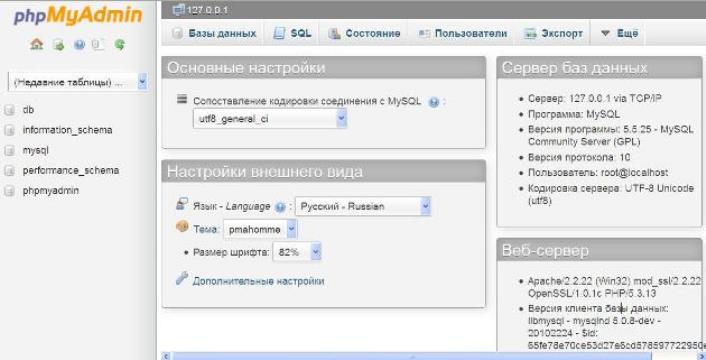Open the pmahomme theme dropdown
The width and height of the screenshot is (706, 360).
pos(260,230)
